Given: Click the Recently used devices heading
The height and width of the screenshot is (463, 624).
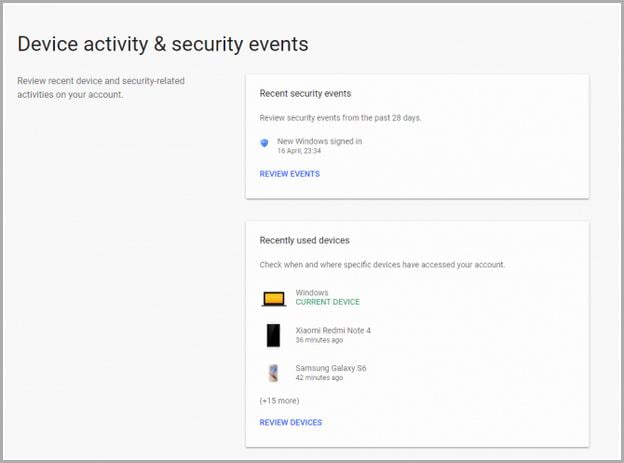Looking at the screenshot, I should point(304,240).
